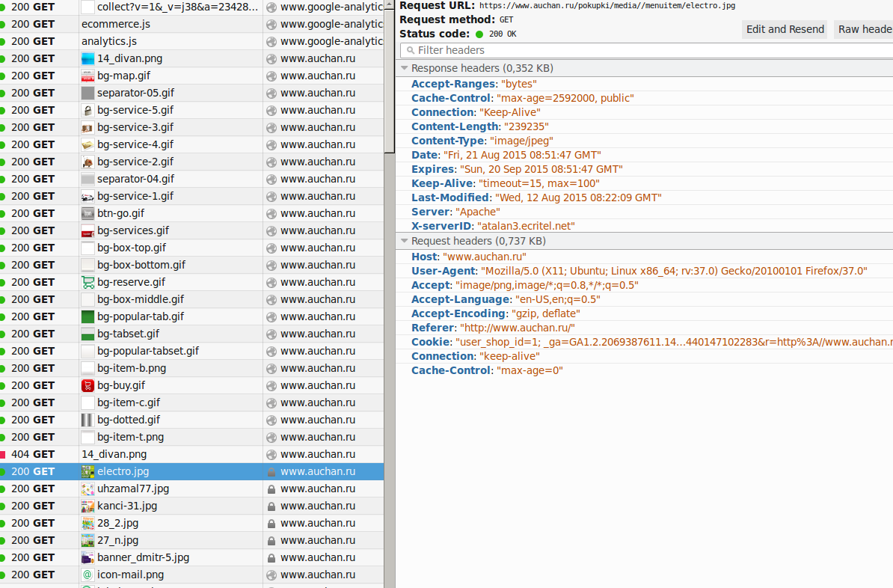The height and width of the screenshot is (588, 893).
Task: Click the bg-service-4.gif thumbnail icon
Action: click(88, 144)
